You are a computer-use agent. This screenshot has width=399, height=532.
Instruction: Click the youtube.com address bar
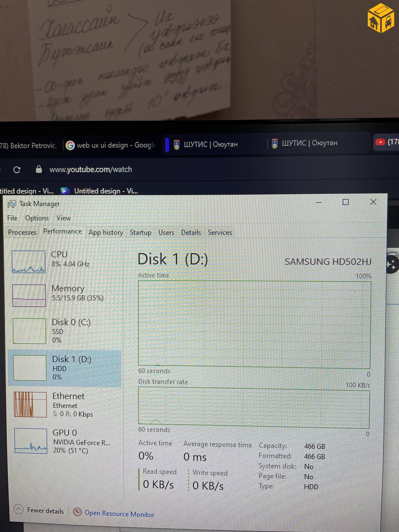pos(91,170)
